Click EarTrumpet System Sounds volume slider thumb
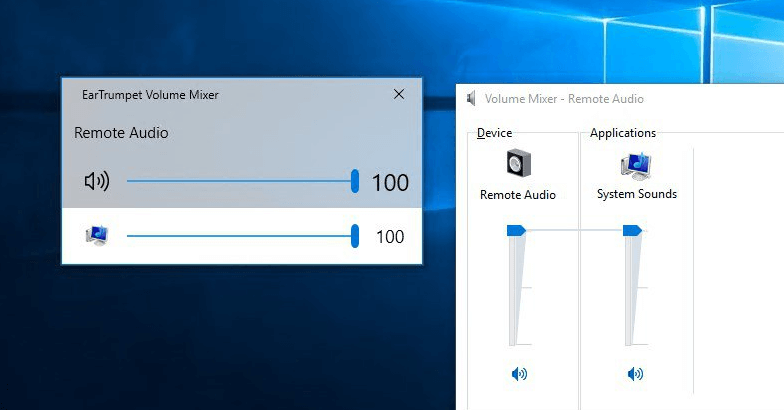Screen dimensions: 784x410 355,236
